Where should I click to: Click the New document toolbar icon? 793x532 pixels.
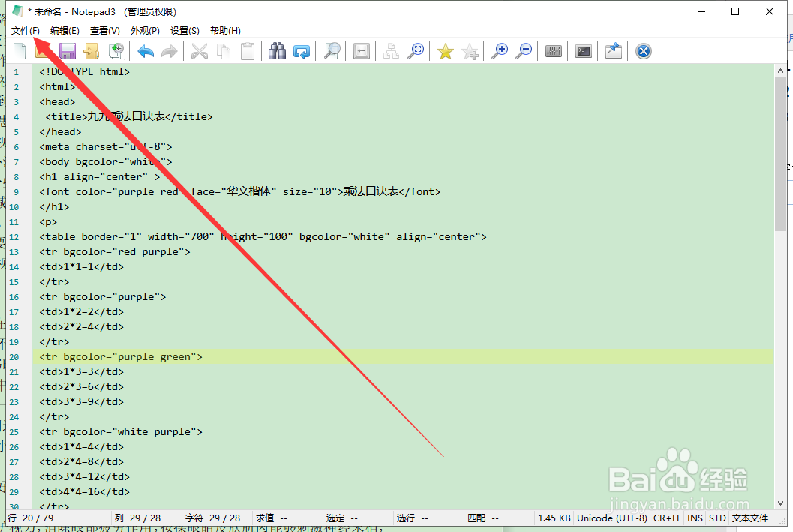[20, 51]
